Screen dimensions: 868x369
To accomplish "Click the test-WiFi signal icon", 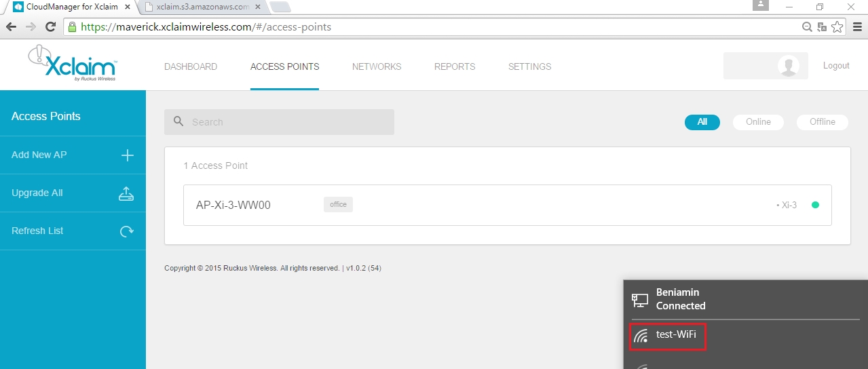I will tap(641, 335).
